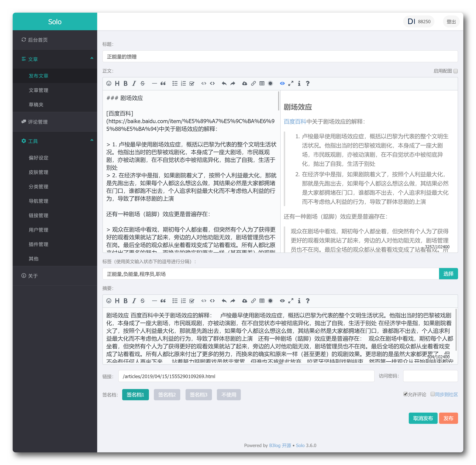
Task: Toggle preview in summary editor toolbar
Action: [x=282, y=301]
